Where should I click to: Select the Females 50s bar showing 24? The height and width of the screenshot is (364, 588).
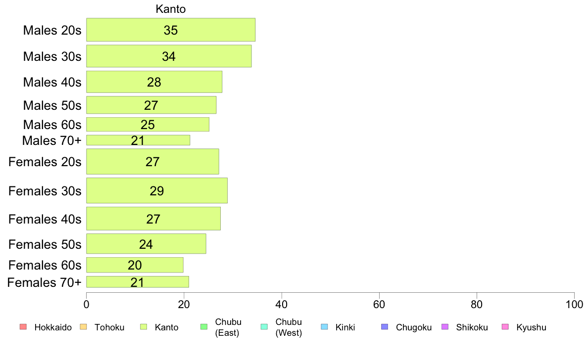click(x=146, y=244)
